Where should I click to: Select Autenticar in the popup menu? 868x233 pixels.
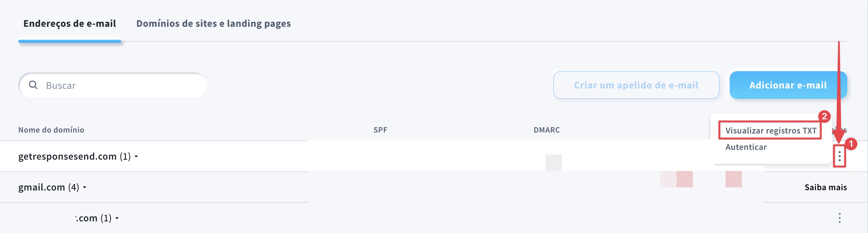[746, 147]
